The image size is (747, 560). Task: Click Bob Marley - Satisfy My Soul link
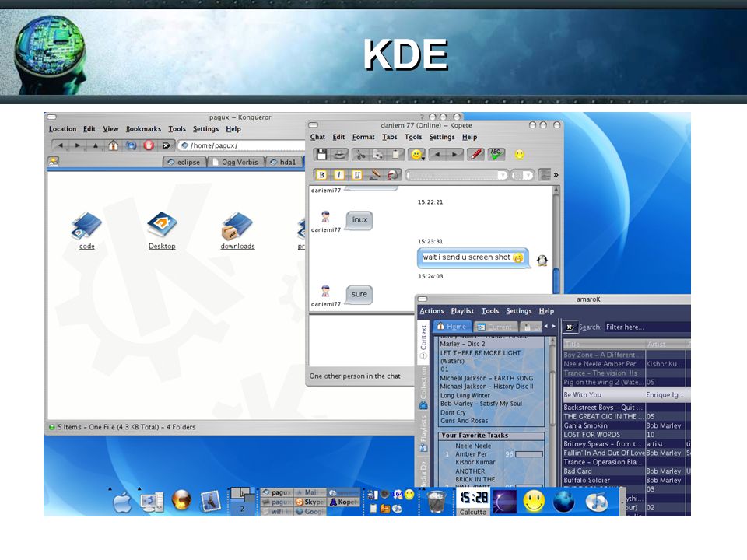(481, 404)
